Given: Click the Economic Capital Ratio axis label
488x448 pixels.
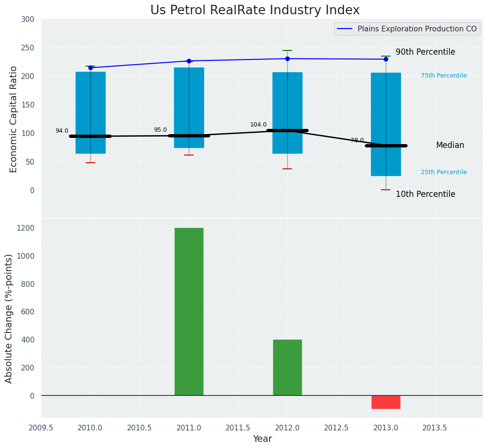Looking at the screenshot, I should (14, 119).
